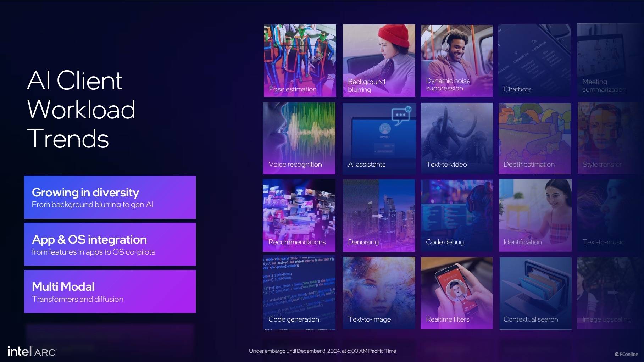Open the Denoising city tile
The image size is (644, 362).
[x=379, y=215]
